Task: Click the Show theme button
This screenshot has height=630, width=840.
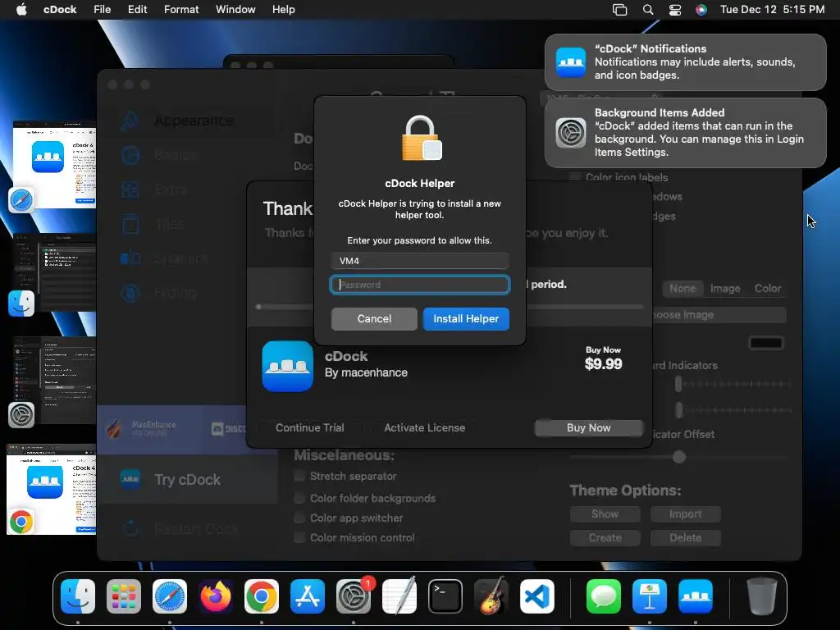Action: (605, 514)
